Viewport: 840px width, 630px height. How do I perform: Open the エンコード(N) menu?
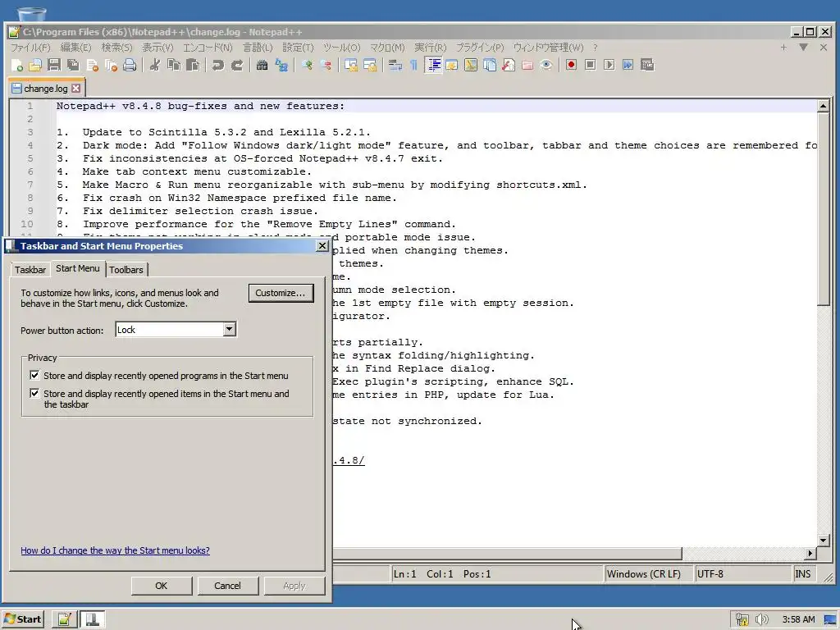pyautogui.click(x=208, y=48)
